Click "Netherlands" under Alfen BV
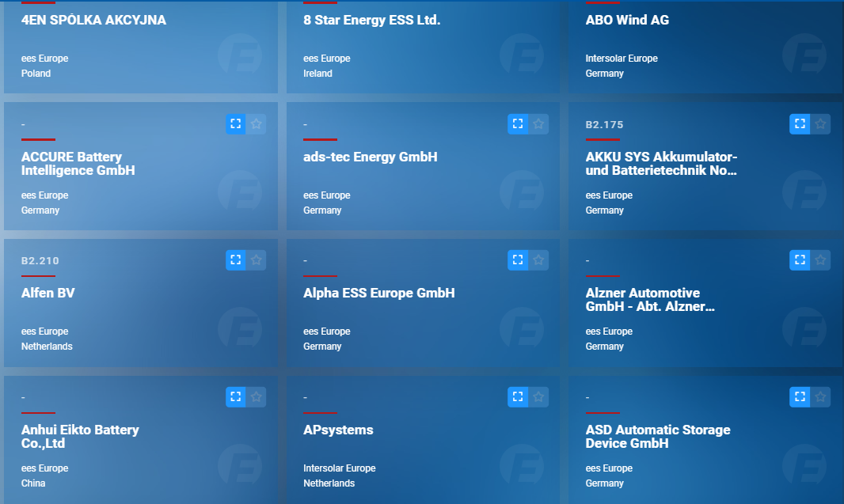 click(x=47, y=347)
